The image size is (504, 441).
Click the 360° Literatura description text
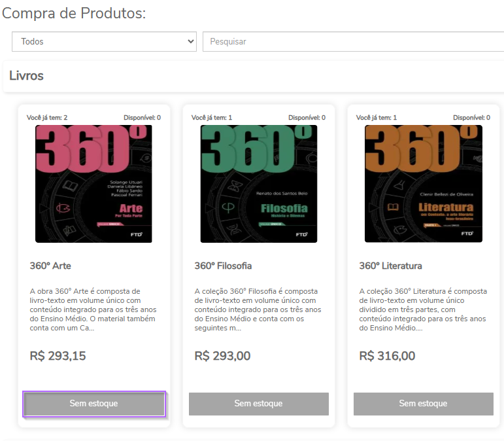pyautogui.click(x=423, y=309)
